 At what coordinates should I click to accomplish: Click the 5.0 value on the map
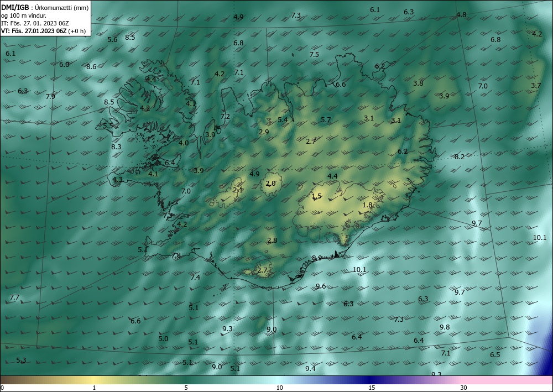click(163, 339)
